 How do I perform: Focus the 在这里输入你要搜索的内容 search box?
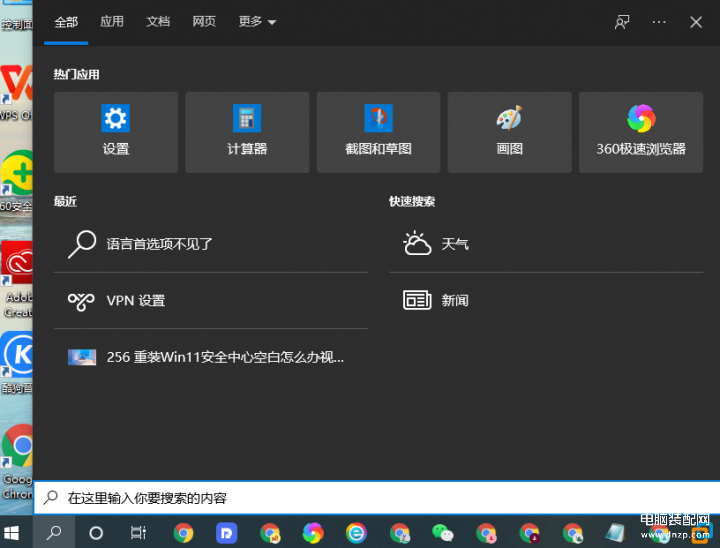pyautogui.click(x=377, y=498)
